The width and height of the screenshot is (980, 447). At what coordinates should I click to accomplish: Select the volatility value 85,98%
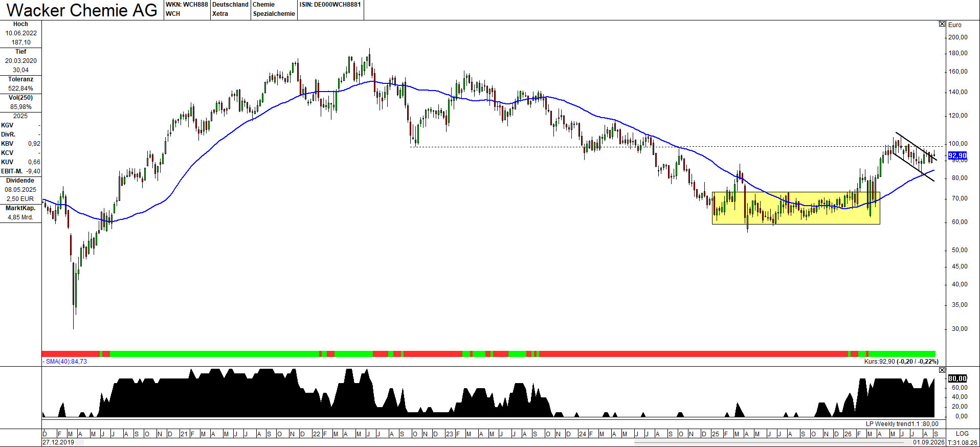click(21, 107)
